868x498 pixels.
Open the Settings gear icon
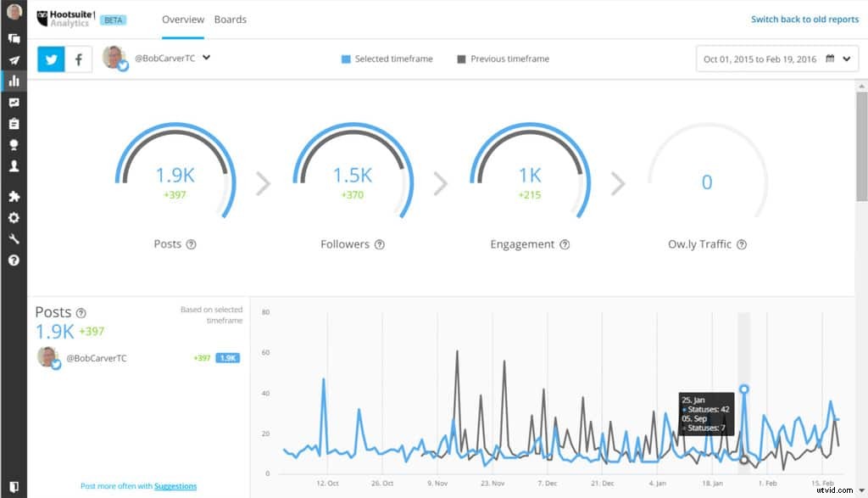click(x=12, y=218)
